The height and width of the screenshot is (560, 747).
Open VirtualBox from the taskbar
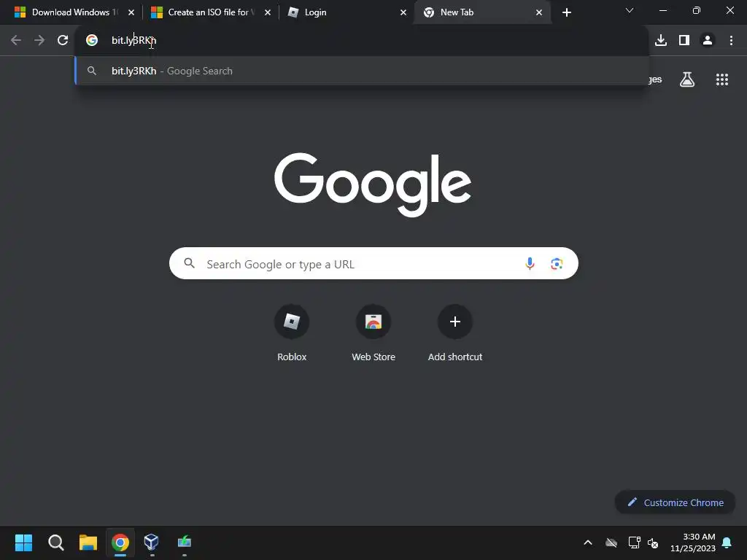152,542
